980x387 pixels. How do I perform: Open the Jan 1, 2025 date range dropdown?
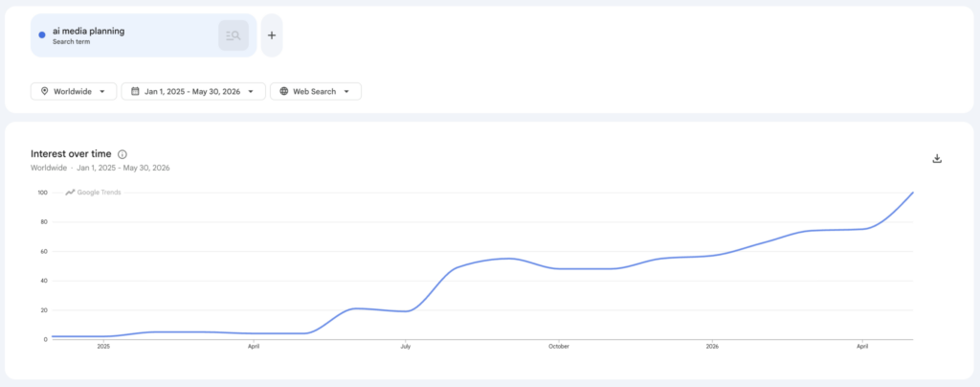click(x=193, y=91)
